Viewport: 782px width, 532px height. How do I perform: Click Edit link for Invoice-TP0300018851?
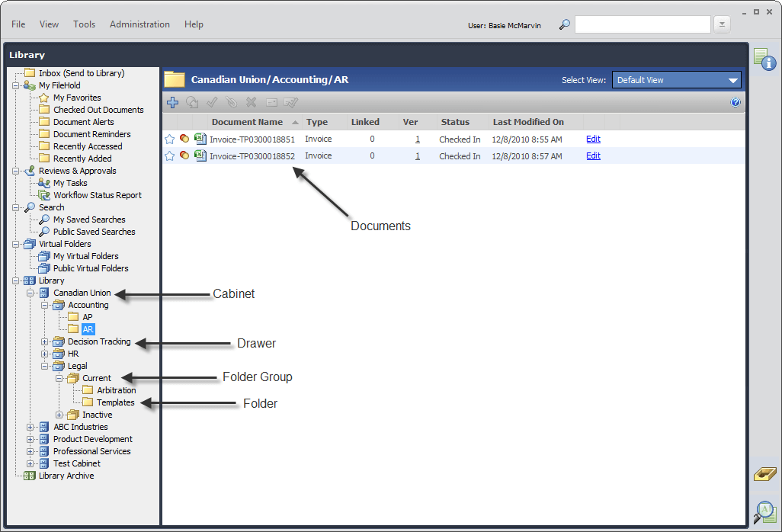[x=593, y=139]
